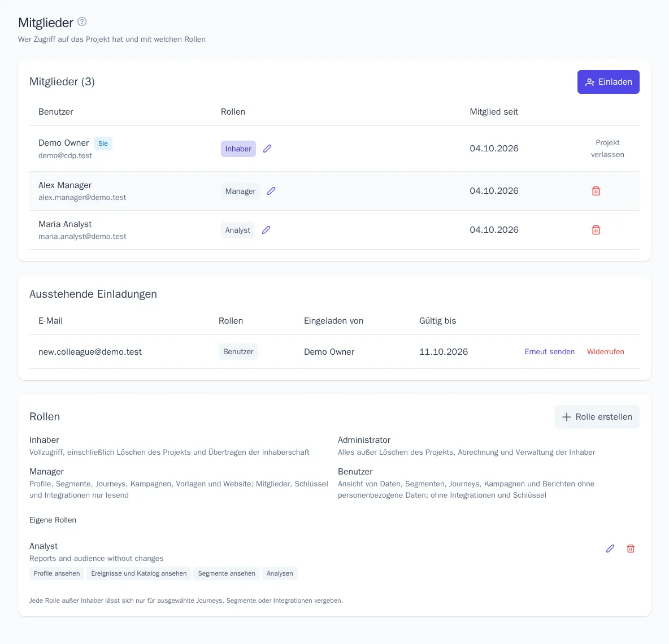Click the Gültig bis column header
The height and width of the screenshot is (644, 669).
point(437,321)
